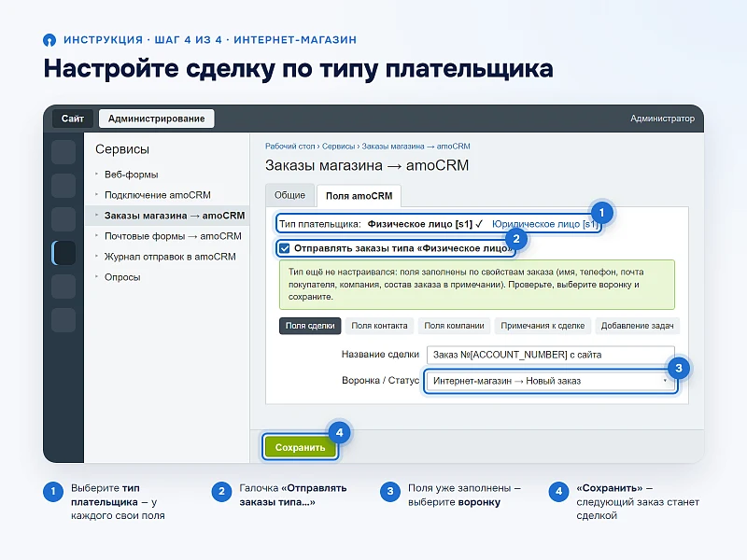Open Опросы in the sidebar

tap(122, 277)
